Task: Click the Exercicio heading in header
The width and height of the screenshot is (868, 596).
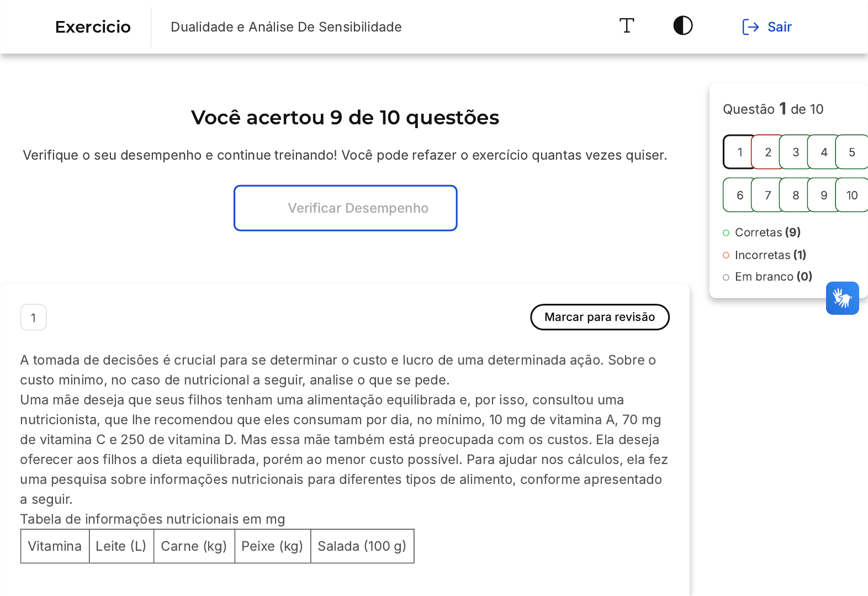Action: pos(93,27)
